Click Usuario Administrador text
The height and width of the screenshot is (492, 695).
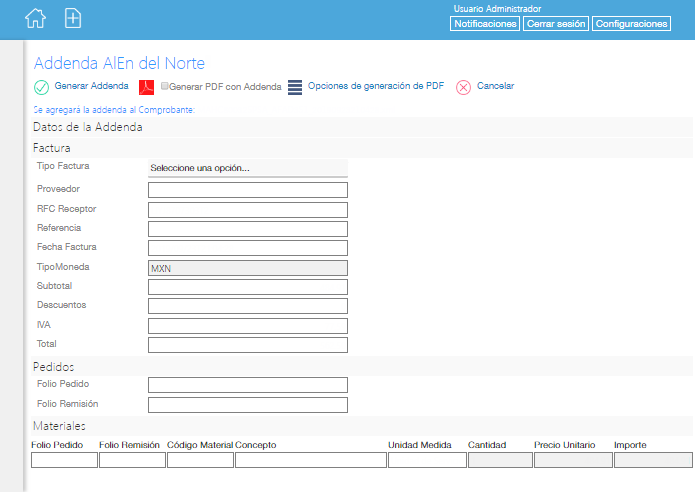click(497, 9)
